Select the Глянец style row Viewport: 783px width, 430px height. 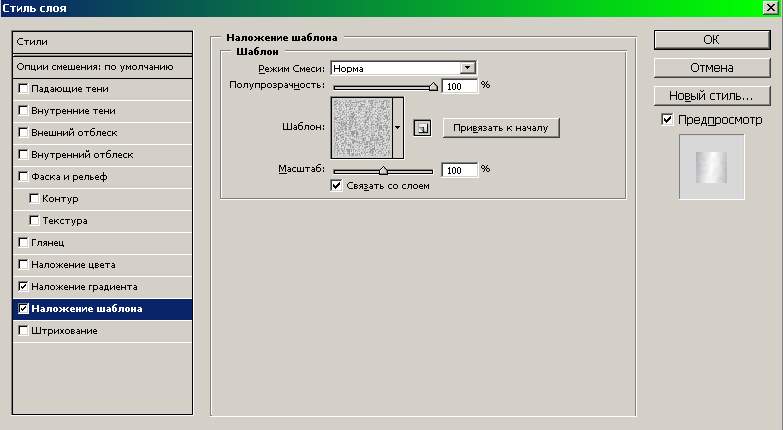click(x=102, y=242)
